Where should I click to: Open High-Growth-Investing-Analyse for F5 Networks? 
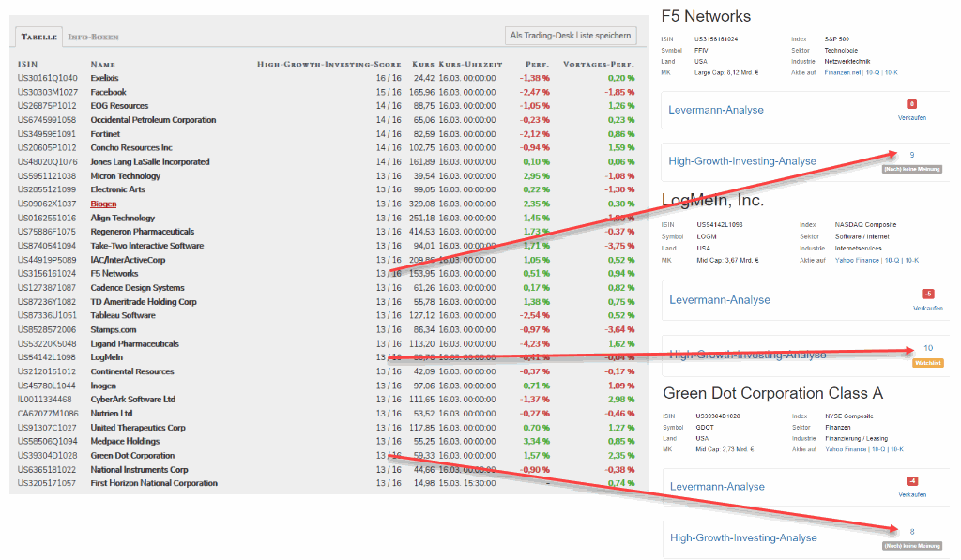[742, 161]
